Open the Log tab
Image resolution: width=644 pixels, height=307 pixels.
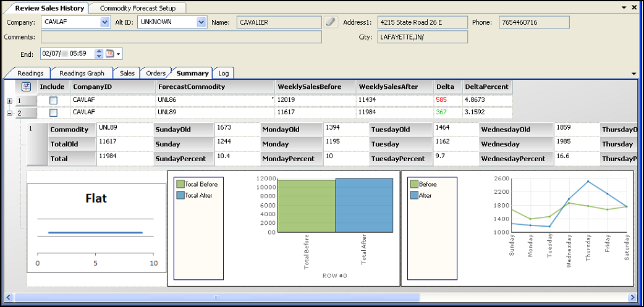[223, 73]
